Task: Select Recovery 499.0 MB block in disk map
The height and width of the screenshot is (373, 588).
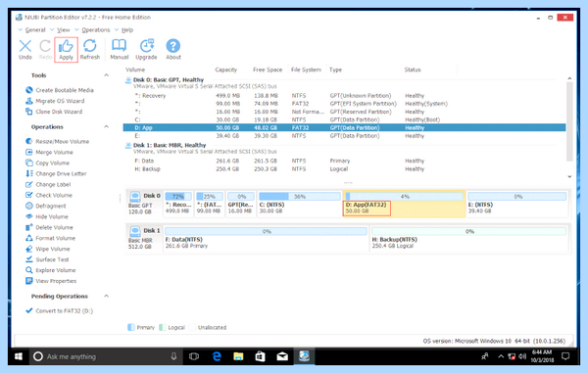Action: [x=178, y=204]
